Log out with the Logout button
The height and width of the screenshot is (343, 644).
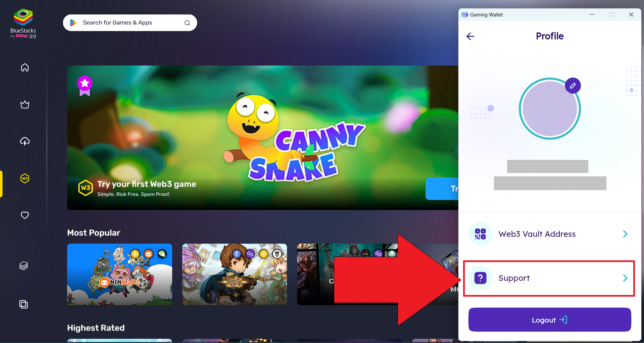point(550,320)
